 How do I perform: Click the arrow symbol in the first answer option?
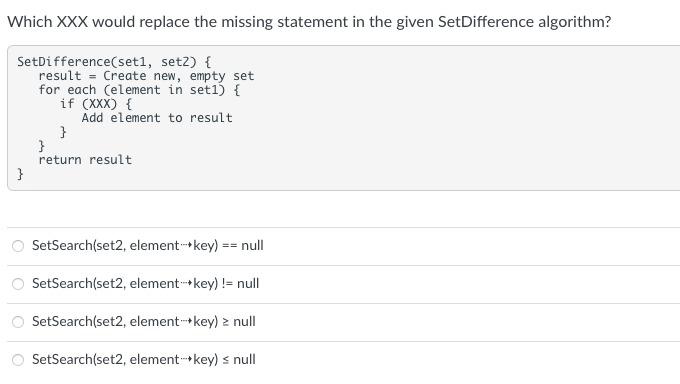(186, 246)
